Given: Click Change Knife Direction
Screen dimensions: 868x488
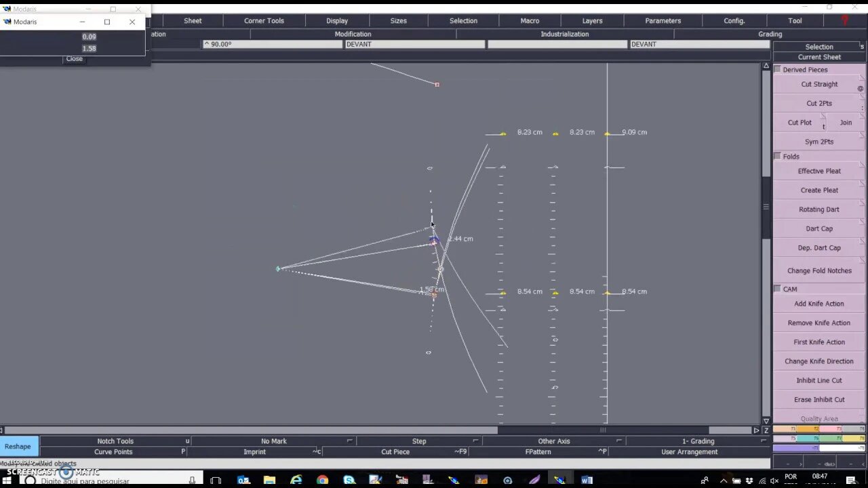Looking at the screenshot, I should tap(819, 361).
